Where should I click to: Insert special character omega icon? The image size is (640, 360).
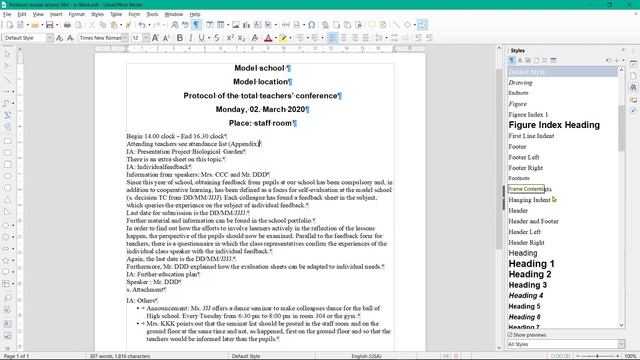click(311, 25)
